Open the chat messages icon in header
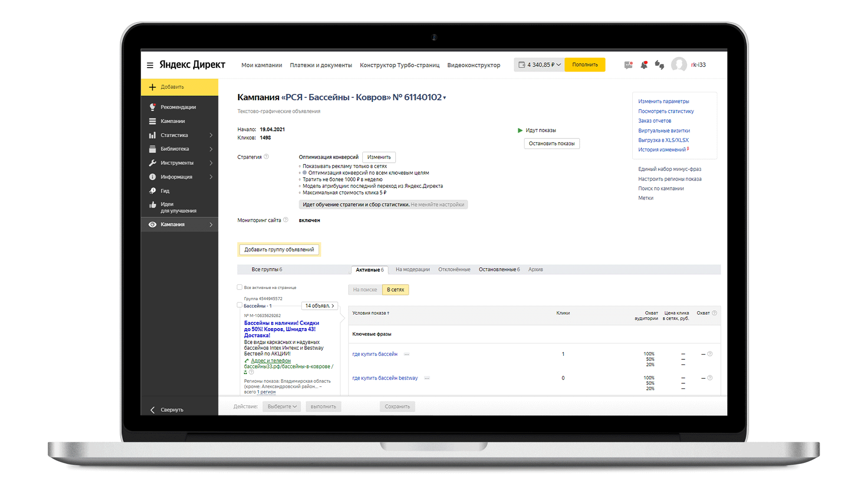The height and width of the screenshot is (493, 868). (x=628, y=65)
